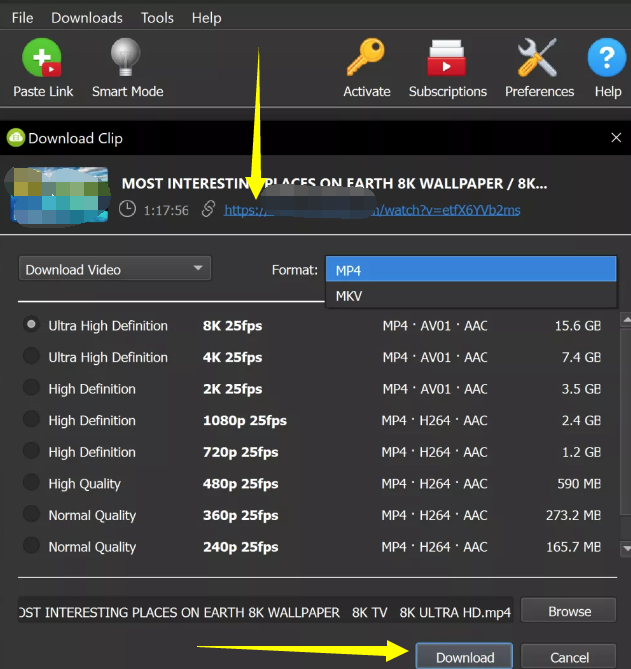Click the Browse button
Screen dimensions: 631x669
pyautogui.click(x=569, y=611)
